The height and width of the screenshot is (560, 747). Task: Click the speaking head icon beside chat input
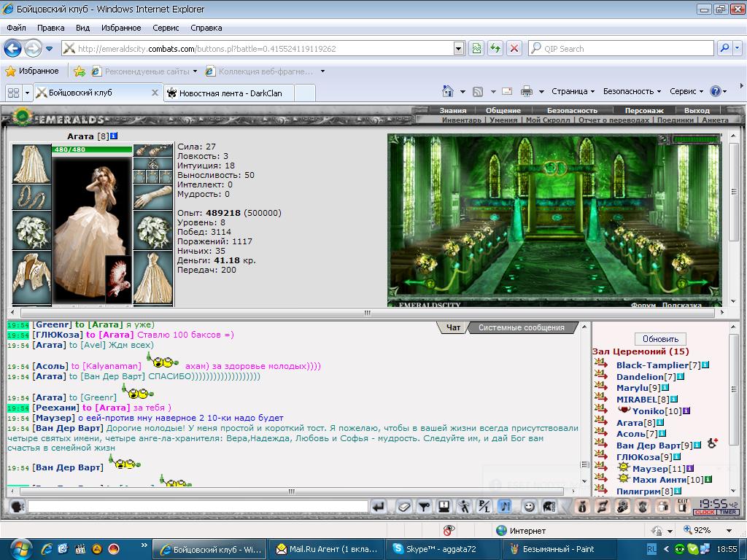[18, 506]
